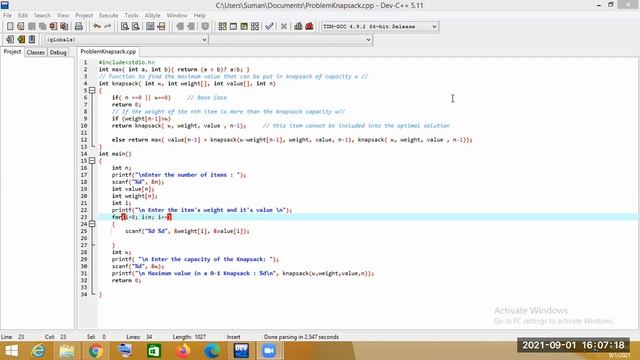Click the Print toolbar icon
Screen dimensions: 640x360
coord(79,27)
